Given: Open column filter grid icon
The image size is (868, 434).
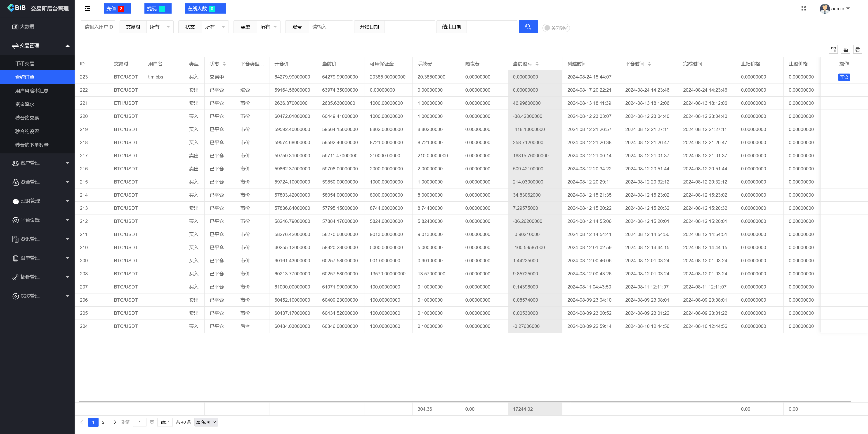Looking at the screenshot, I should pyautogui.click(x=833, y=50).
